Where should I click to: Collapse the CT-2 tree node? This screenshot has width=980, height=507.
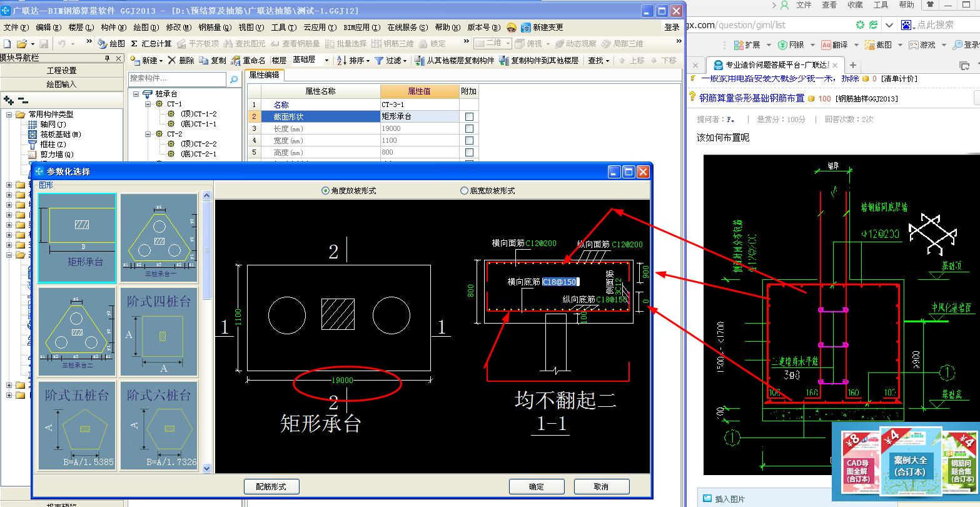[148, 134]
